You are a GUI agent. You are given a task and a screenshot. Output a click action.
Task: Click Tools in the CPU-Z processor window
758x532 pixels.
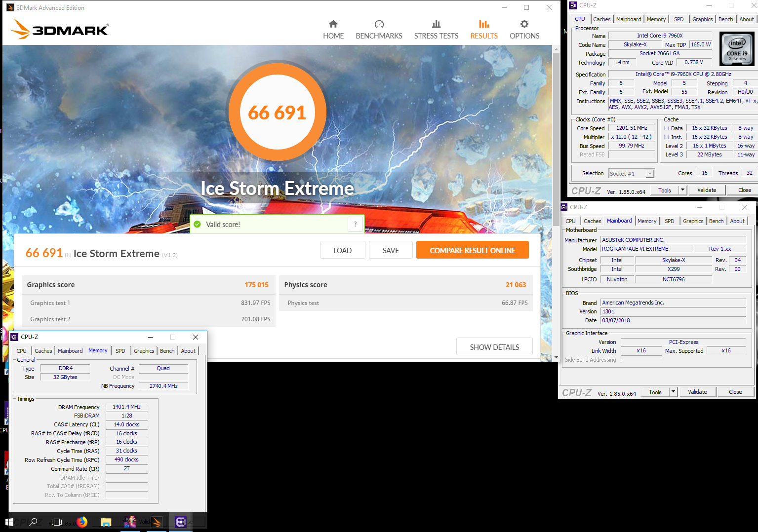665,190
